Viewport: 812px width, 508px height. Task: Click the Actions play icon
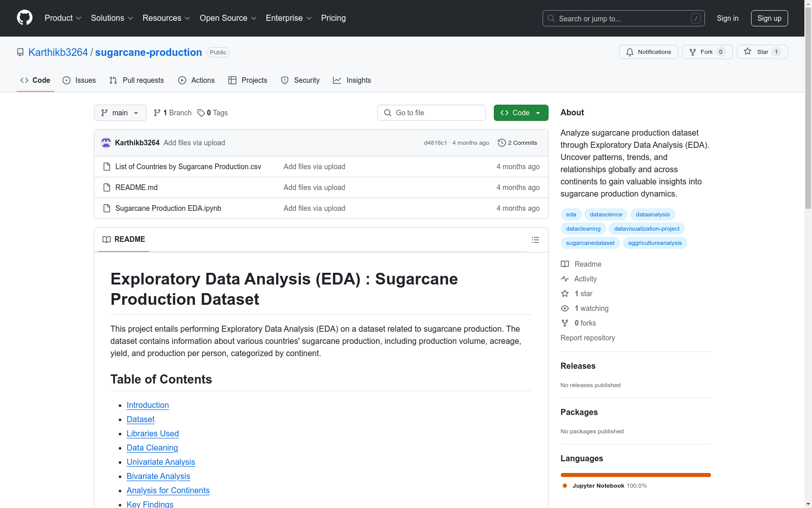tap(182, 80)
